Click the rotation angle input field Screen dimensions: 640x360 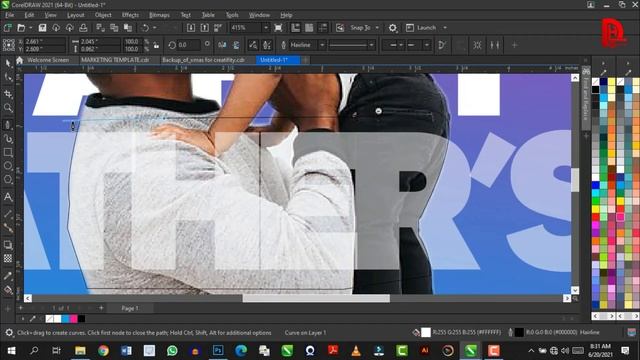188,45
